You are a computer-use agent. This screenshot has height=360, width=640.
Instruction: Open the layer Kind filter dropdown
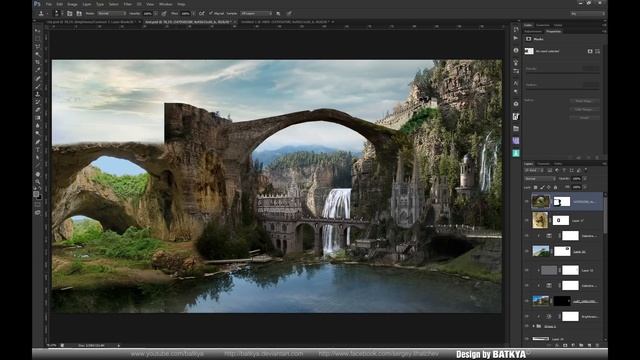pyautogui.click(x=535, y=170)
